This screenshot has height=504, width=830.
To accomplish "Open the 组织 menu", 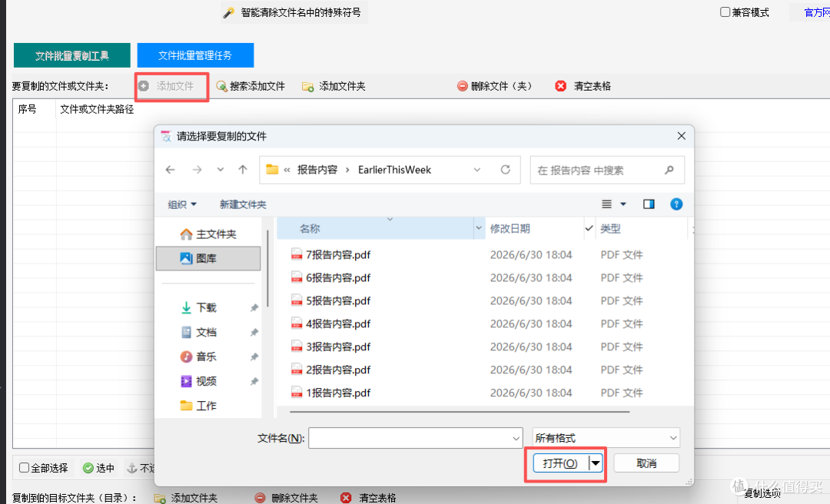I will click(182, 204).
